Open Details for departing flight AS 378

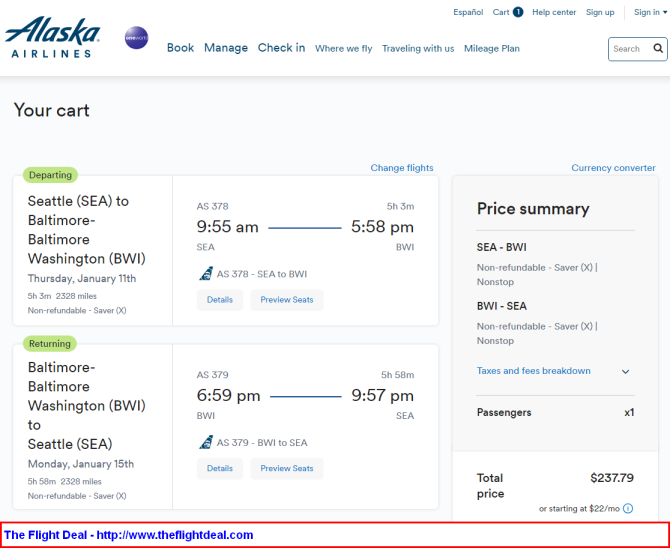click(220, 299)
